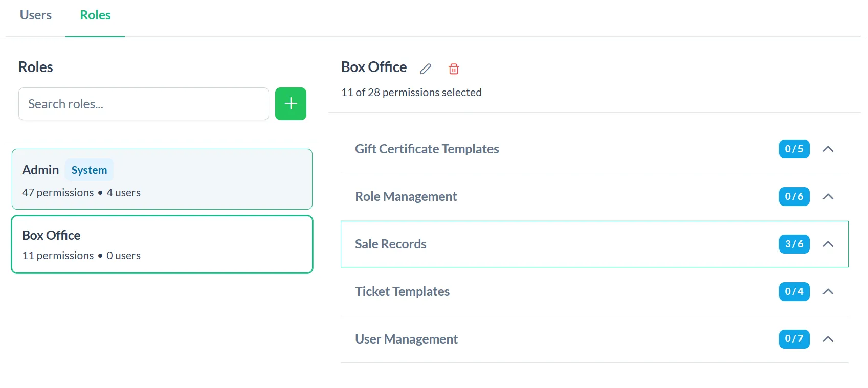Toggle the Ticket Templates section chevron

click(828, 291)
